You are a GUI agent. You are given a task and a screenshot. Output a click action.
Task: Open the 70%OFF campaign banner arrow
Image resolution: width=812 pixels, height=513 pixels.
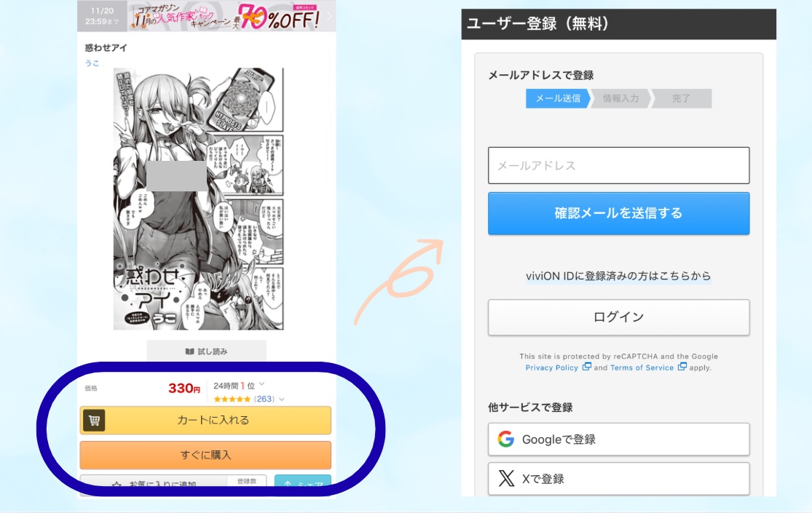[x=329, y=16]
